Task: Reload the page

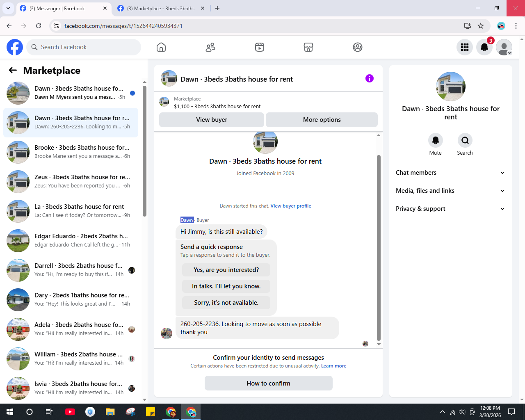Action: [x=39, y=26]
